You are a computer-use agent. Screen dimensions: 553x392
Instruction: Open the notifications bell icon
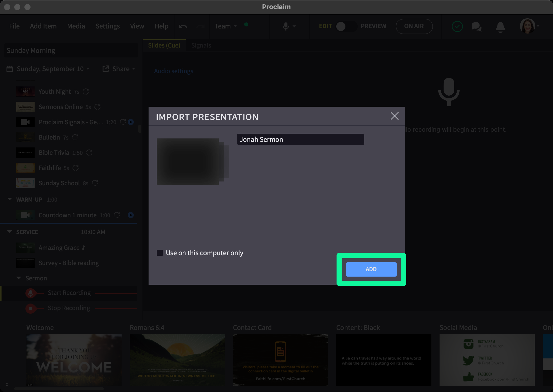pyautogui.click(x=500, y=27)
